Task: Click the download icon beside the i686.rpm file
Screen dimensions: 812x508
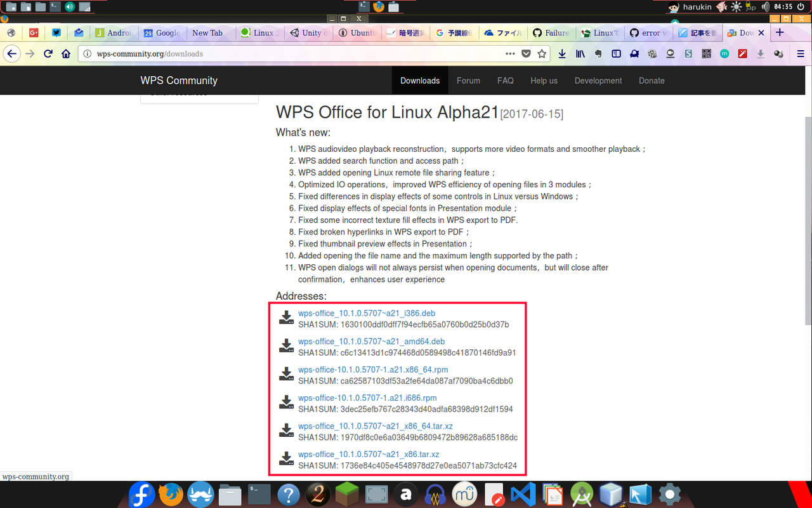Action: pos(287,403)
